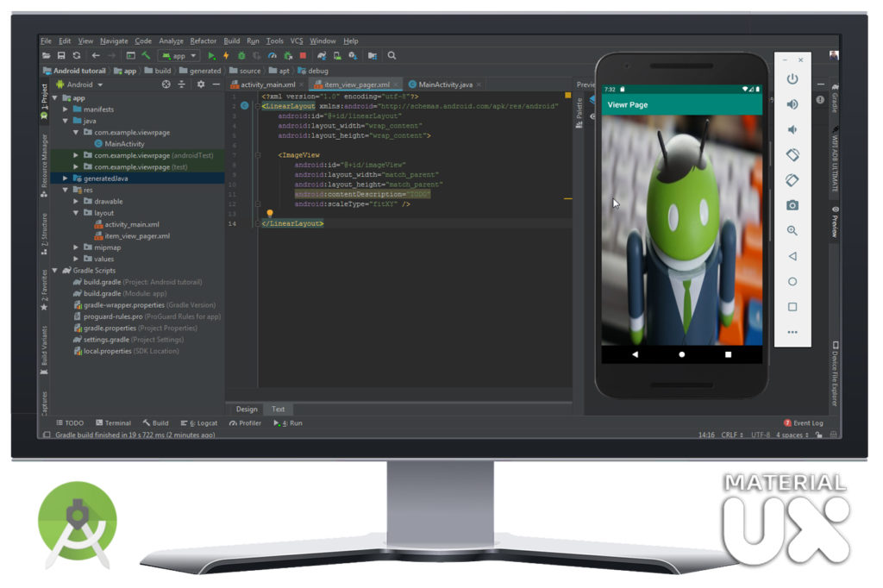Click the emulator zoom magnifier icon

792,231
